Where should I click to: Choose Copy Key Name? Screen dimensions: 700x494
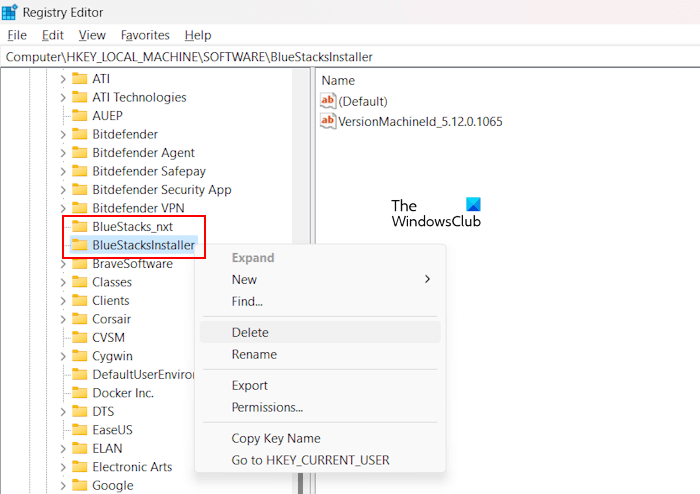(320, 438)
